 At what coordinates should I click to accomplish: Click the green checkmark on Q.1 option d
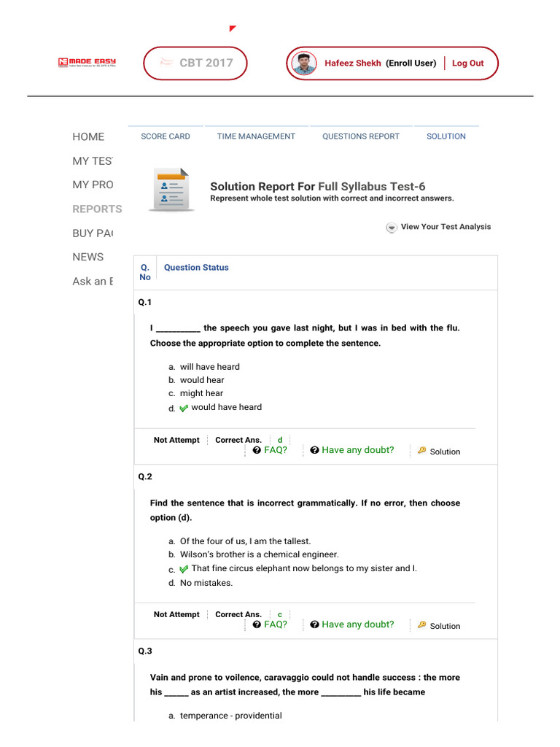pos(183,409)
